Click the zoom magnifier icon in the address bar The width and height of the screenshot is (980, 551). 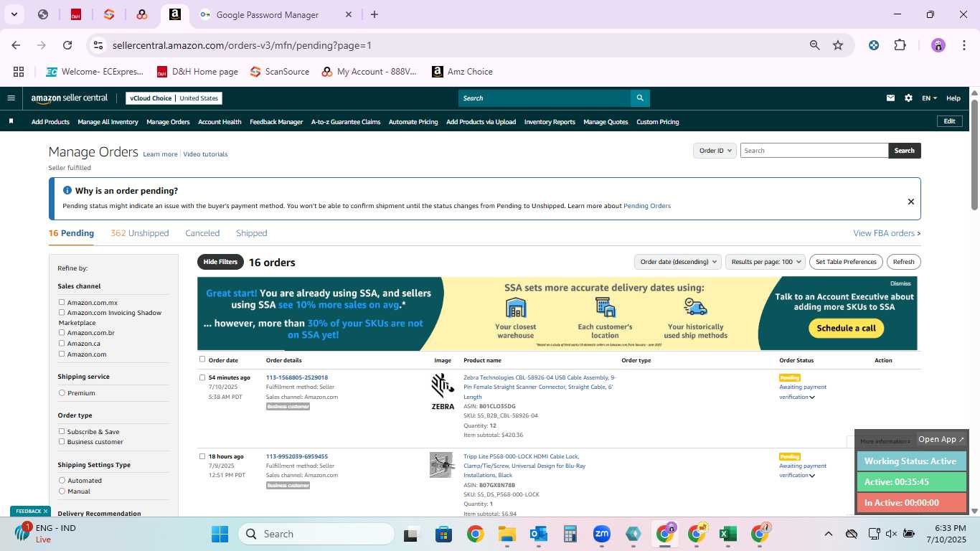814,45
